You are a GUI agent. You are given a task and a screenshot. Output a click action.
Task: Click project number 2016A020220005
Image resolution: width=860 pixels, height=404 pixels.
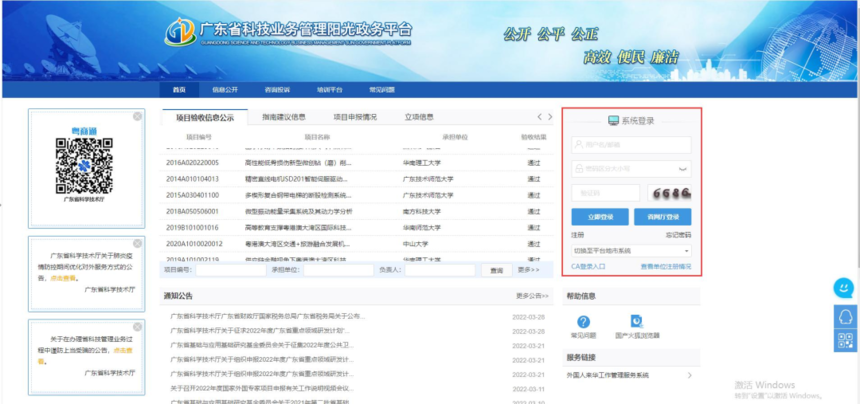pyautogui.click(x=192, y=163)
